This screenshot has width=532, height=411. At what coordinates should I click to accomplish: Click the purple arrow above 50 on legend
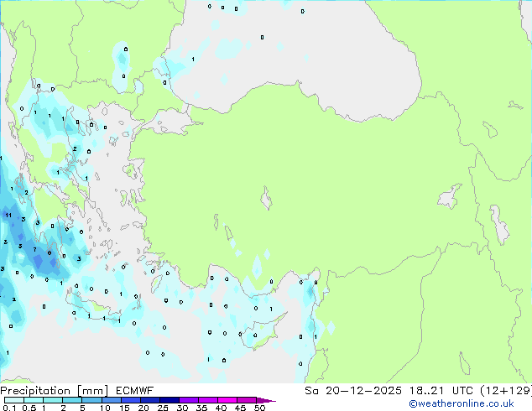[266, 400]
